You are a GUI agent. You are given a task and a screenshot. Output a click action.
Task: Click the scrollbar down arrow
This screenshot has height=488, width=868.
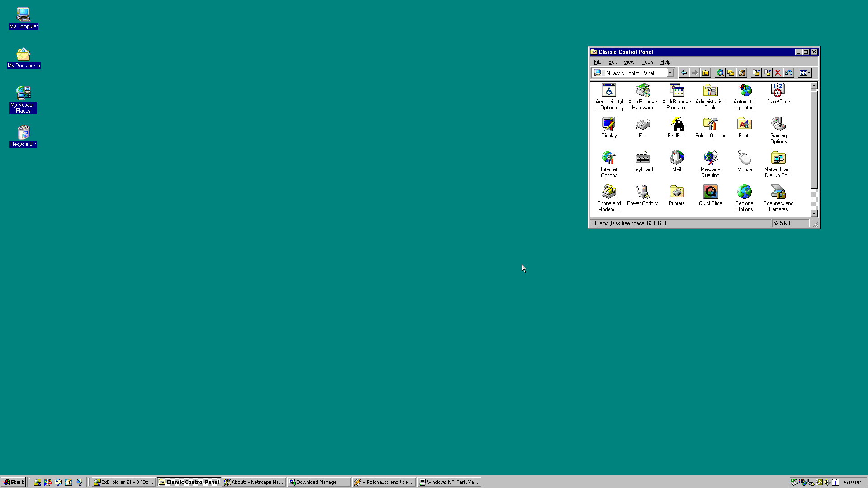(x=814, y=214)
